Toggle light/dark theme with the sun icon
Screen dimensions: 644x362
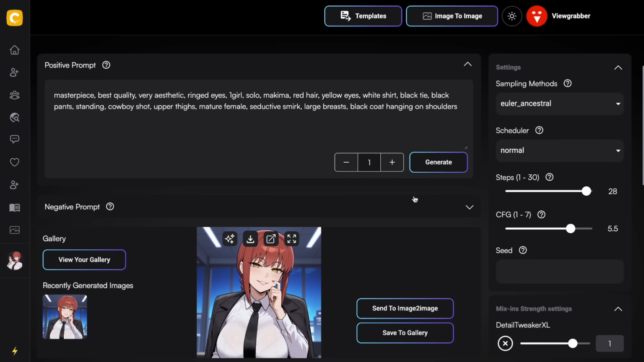[x=512, y=16]
